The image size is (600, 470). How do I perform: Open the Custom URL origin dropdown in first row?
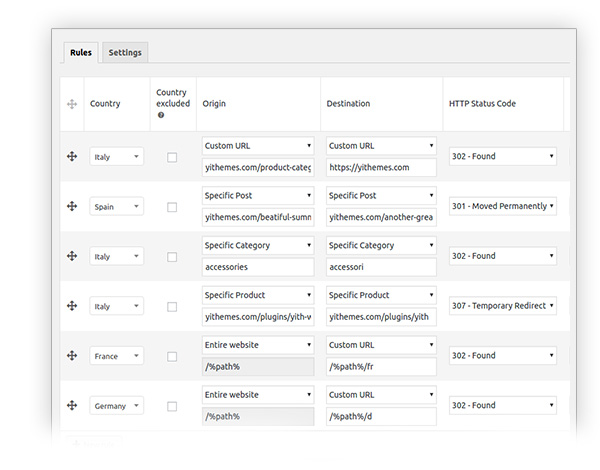coord(258,146)
